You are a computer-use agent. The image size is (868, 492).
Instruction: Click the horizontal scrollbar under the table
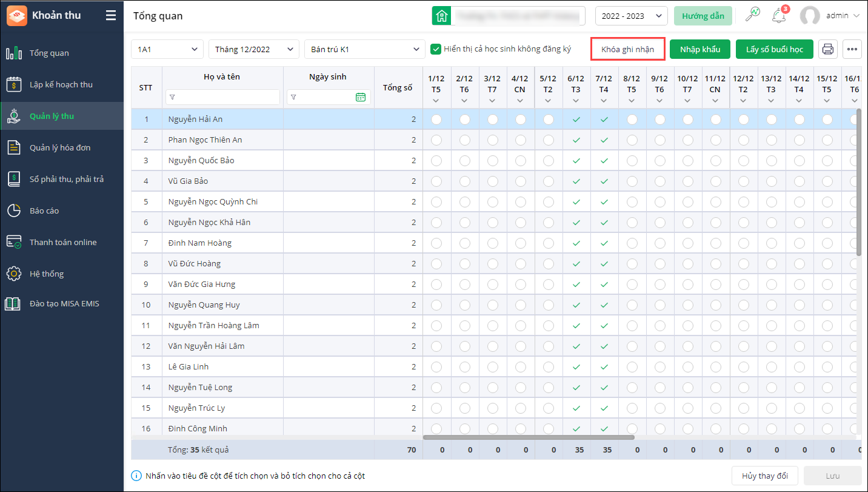528,437
